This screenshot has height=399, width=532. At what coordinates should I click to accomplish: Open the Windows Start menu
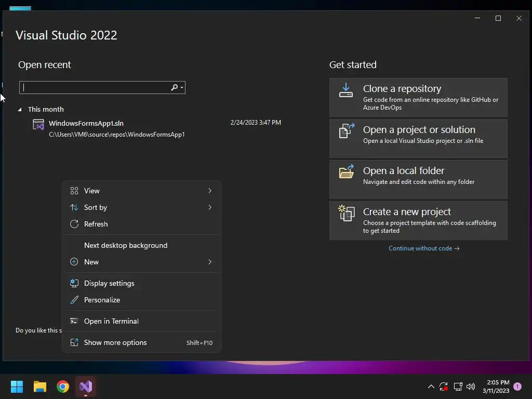coord(17,387)
